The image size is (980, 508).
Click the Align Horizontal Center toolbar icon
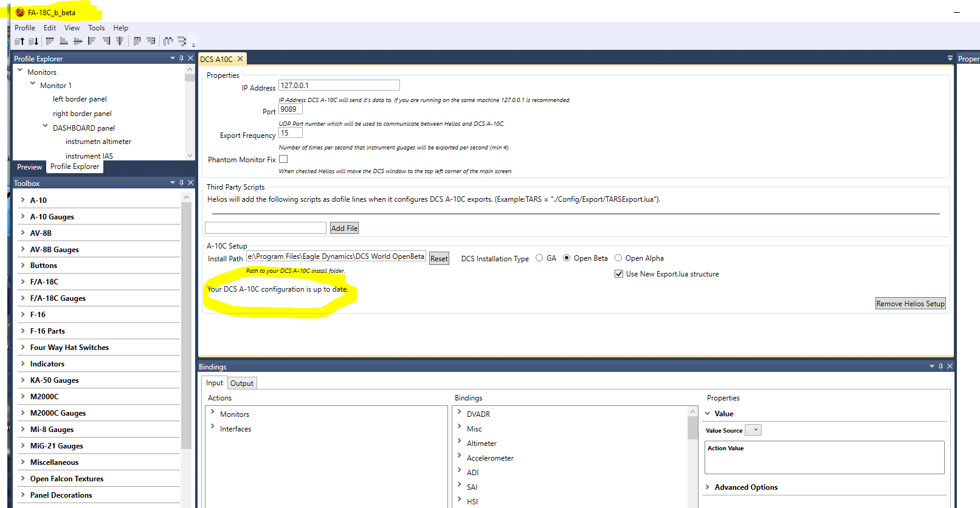tap(120, 41)
